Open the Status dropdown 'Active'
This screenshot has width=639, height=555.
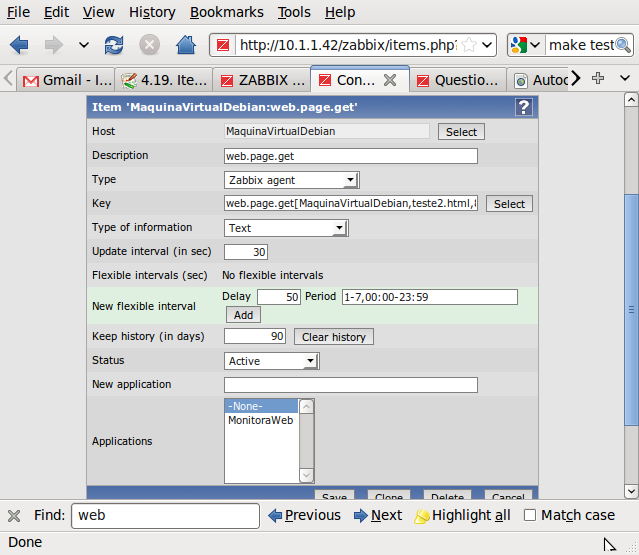click(x=271, y=361)
